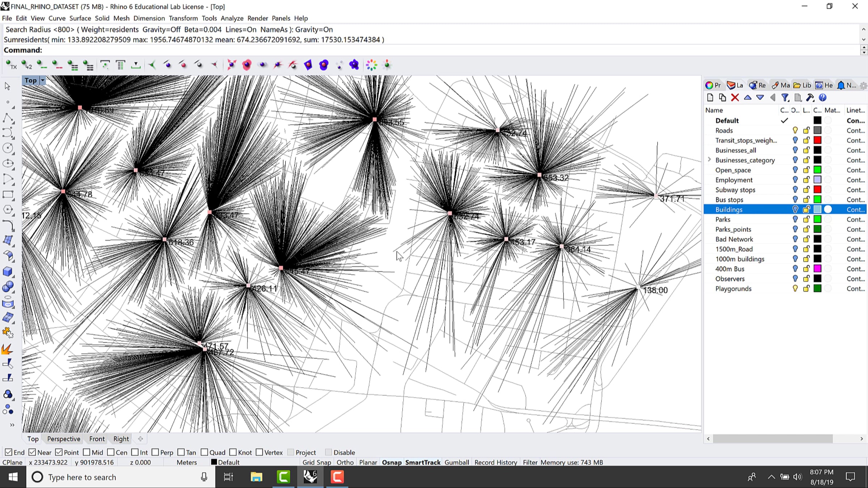Switch to the Perspective viewport tab
The height and width of the screenshot is (488, 868).
pos(64,439)
